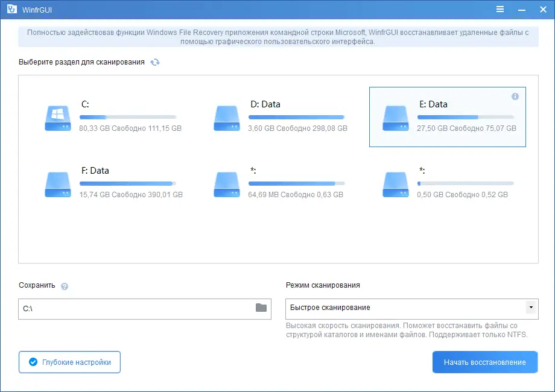Click 64,69 MB Свободно 0,63 GB text
The image size is (555, 392).
click(296, 195)
